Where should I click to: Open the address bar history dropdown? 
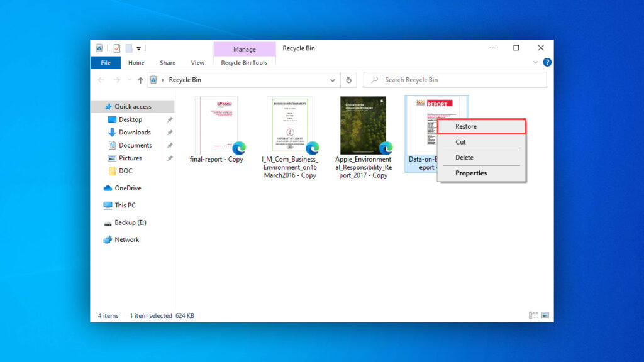[333, 80]
